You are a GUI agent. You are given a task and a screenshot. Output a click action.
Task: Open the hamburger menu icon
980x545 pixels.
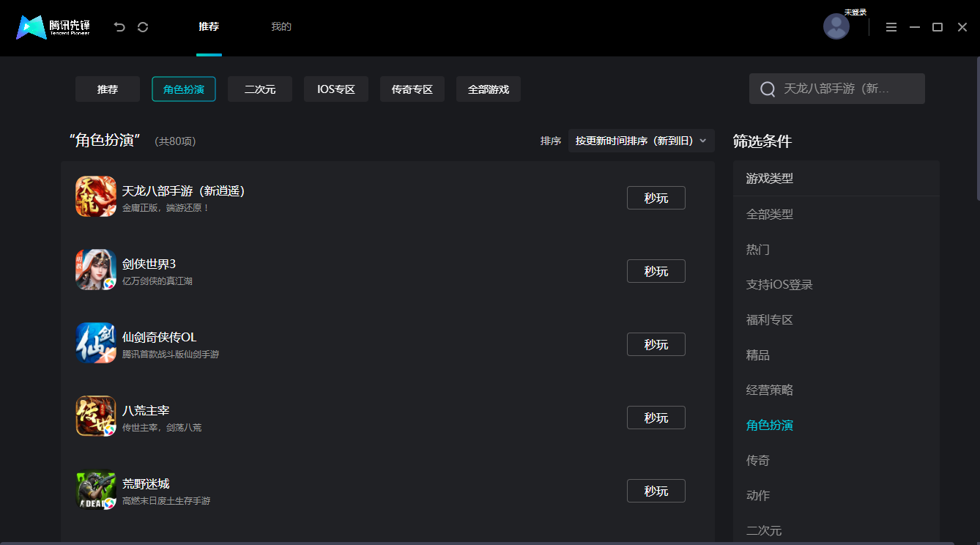pos(891,26)
